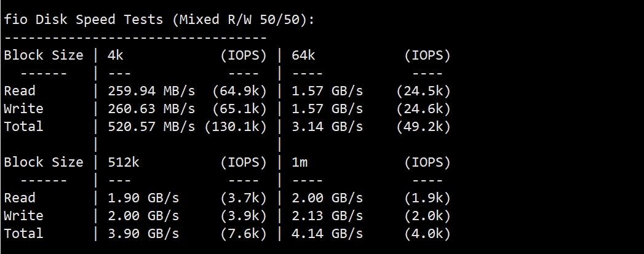The height and width of the screenshot is (254, 644).
Task: Click the 24.5k read IOPS value
Action: (424, 91)
